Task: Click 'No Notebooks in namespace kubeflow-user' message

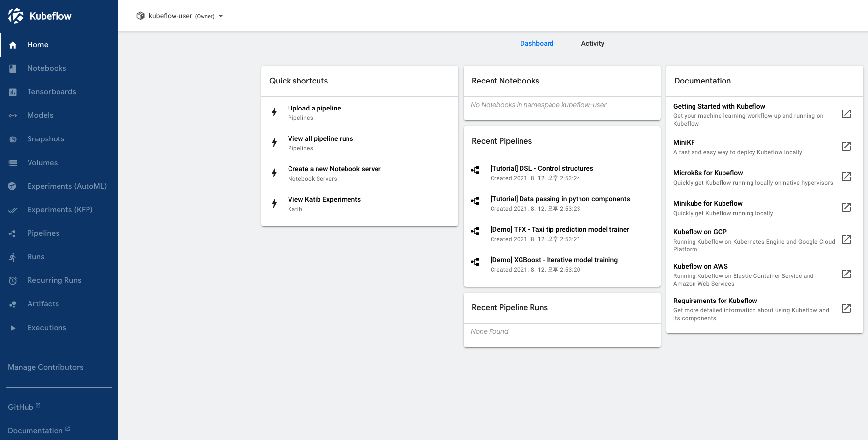Action: [x=538, y=105]
